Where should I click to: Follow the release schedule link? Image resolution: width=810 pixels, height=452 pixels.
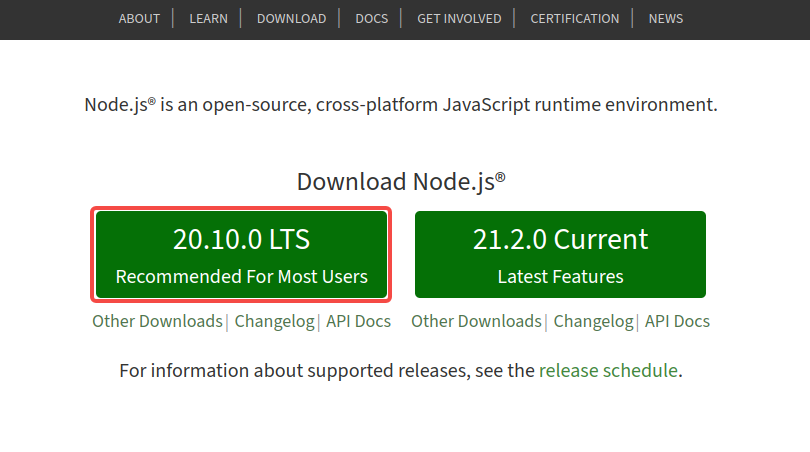coord(608,371)
